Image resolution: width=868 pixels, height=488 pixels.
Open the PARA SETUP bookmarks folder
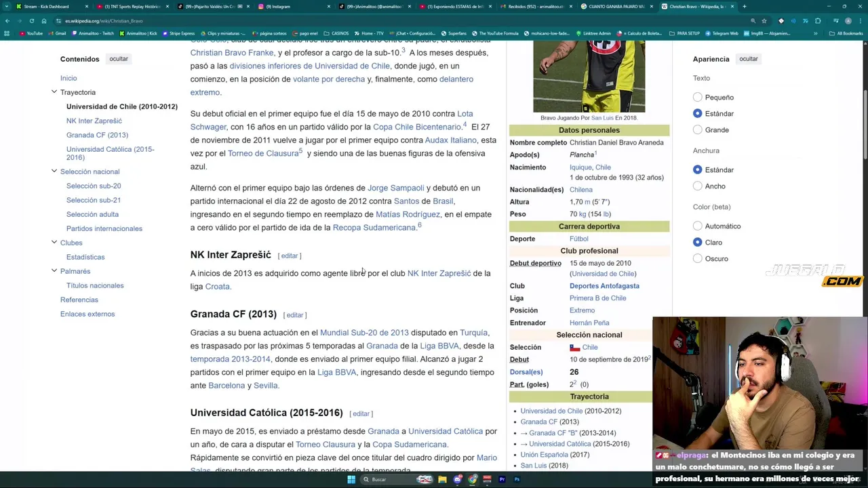tap(684, 33)
